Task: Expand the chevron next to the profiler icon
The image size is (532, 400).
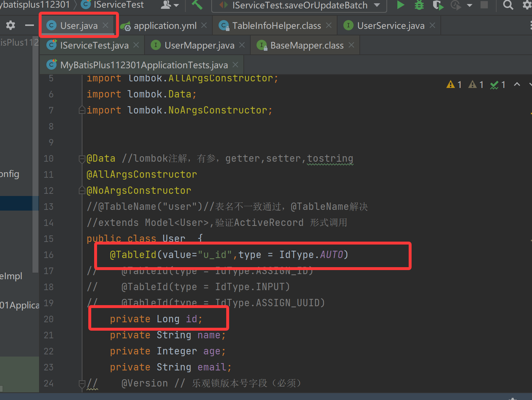Action: pyautogui.click(x=470, y=5)
